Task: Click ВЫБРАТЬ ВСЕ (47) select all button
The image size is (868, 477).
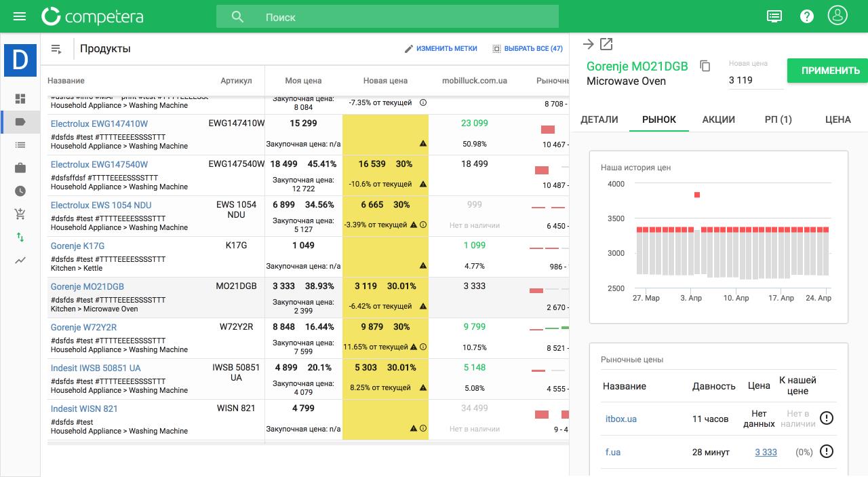Action: [528, 49]
